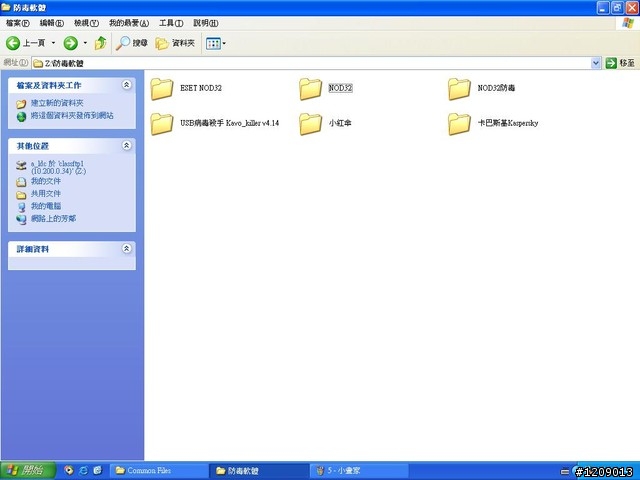
Task: Expand the 詳細資料 panel chevron
Action: pos(127,249)
